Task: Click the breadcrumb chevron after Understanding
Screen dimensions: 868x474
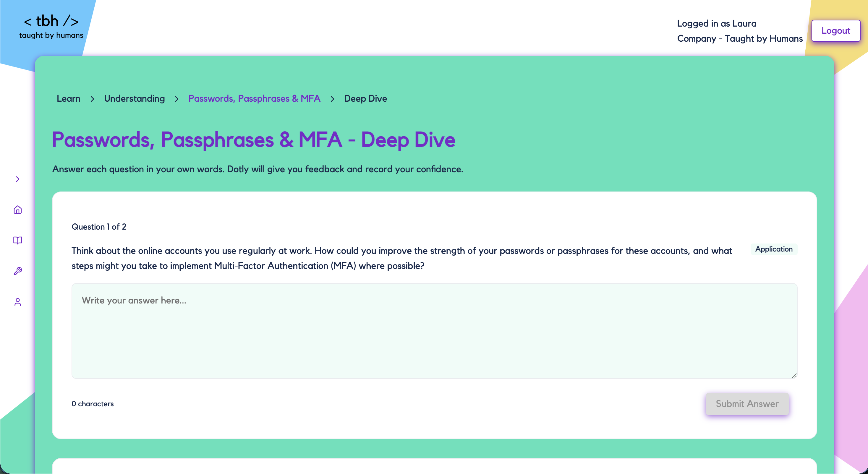Action: 176,99
